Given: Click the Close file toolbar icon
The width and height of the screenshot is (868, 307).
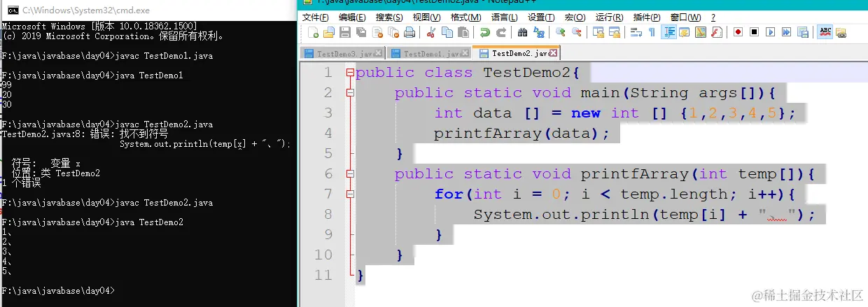Looking at the screenshot, I should 377,32.
